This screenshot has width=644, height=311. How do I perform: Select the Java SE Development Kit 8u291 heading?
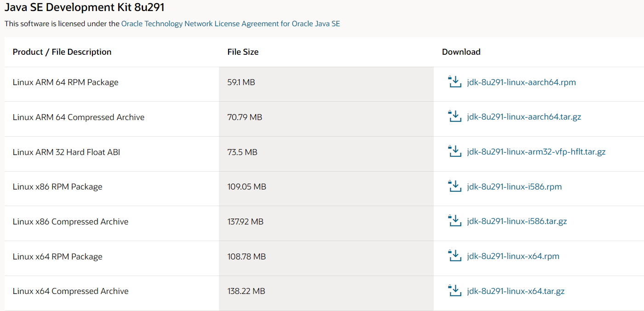click(x=85, y=7)
